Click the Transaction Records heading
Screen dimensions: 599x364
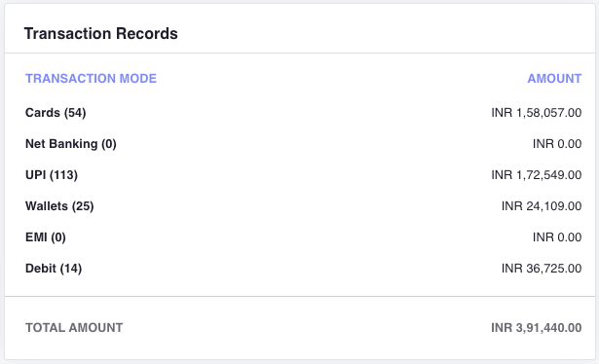(x=101, y=33)
